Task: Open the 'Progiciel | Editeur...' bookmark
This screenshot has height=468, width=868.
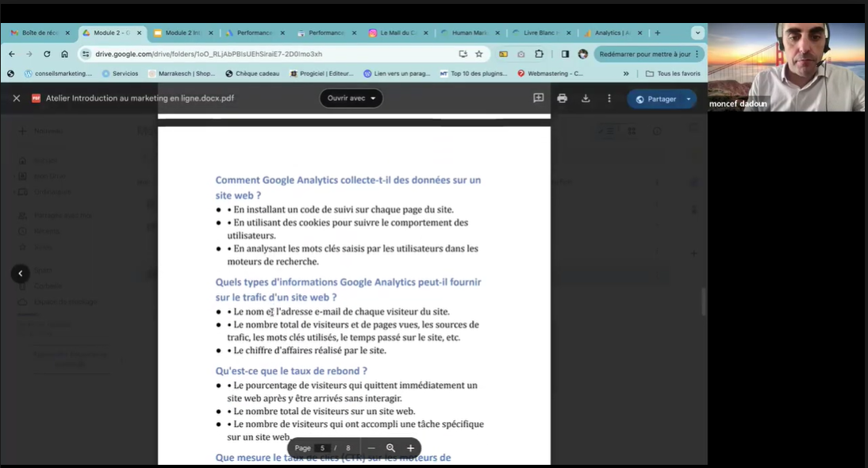Action: [321, 74]
